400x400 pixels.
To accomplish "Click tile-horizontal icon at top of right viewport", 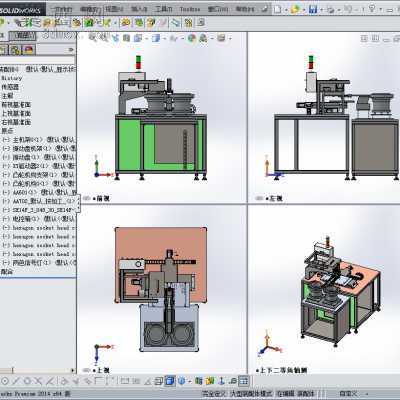I will [x=364, y=39].
